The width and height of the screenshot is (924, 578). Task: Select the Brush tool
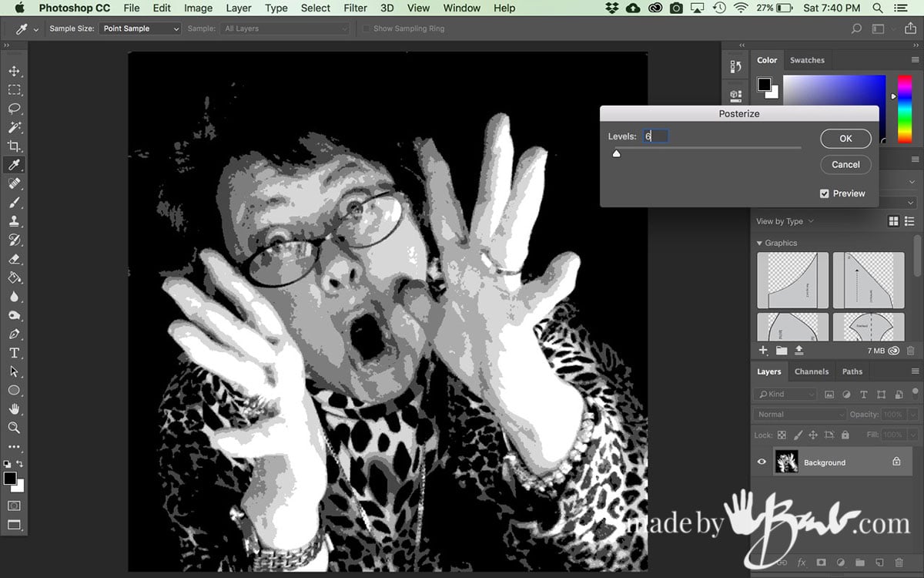[14, 203]
